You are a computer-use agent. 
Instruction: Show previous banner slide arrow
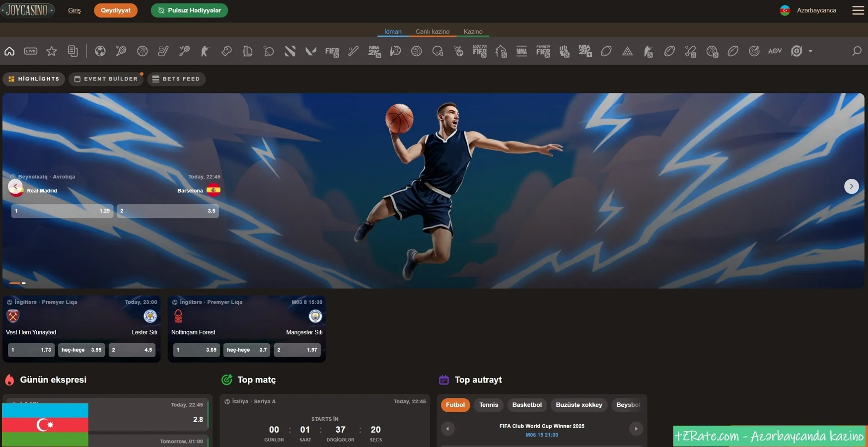15,186
